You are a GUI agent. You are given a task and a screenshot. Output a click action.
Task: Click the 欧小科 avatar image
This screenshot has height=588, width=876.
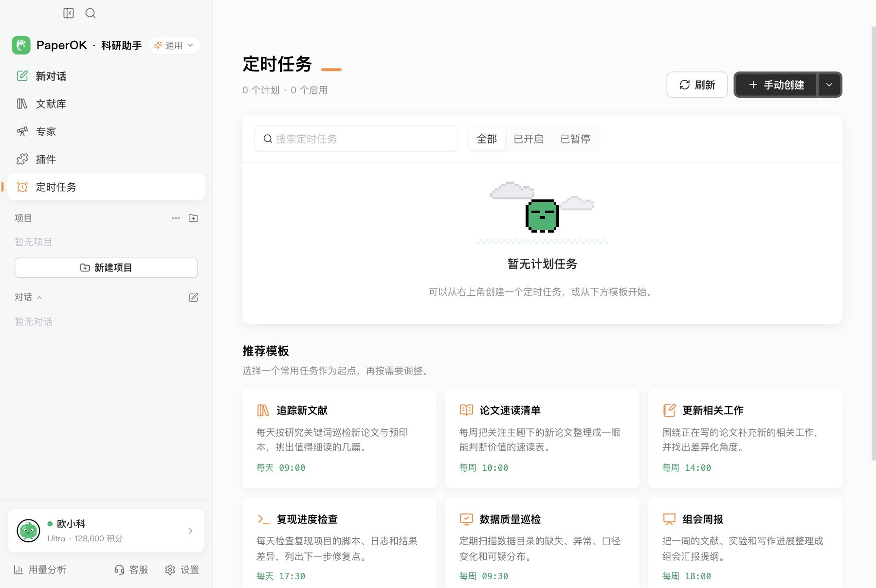click(28, 531)
